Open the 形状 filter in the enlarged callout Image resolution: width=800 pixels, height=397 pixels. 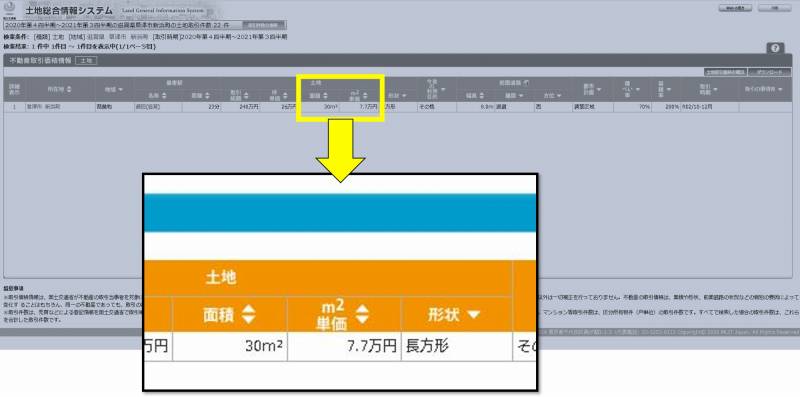point(474,314)
